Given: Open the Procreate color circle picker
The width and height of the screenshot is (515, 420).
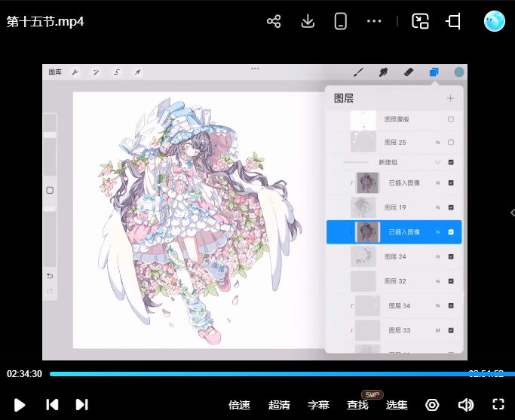Looking at the screenshot, I should pos(459,72).
